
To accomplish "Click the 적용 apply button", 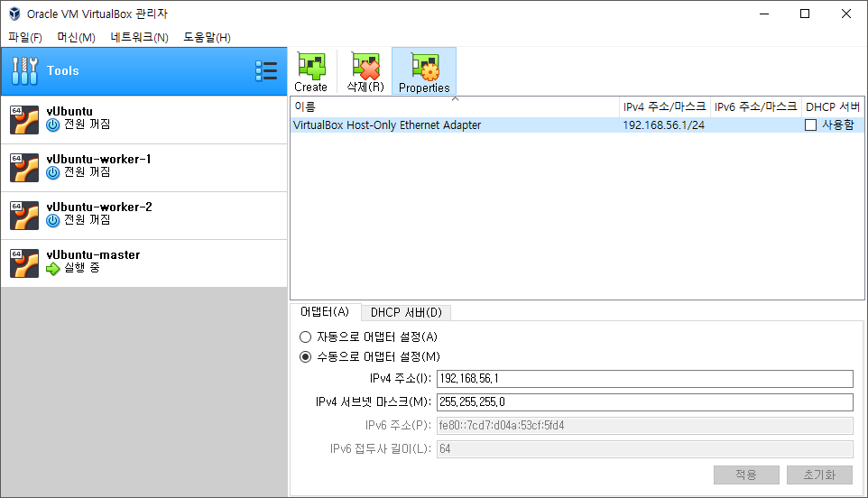I will [x=746, y=475].
